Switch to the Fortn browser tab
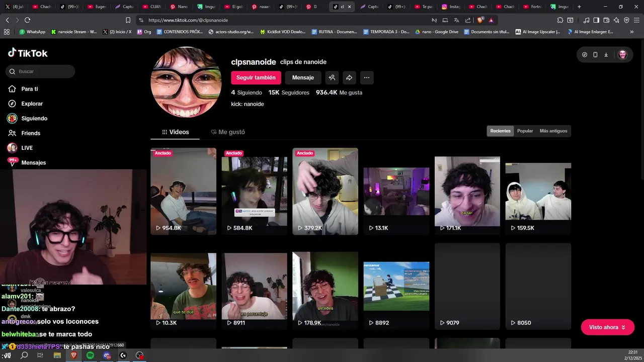This screenshot has width=644, height=362. click(x=532, y=7)
